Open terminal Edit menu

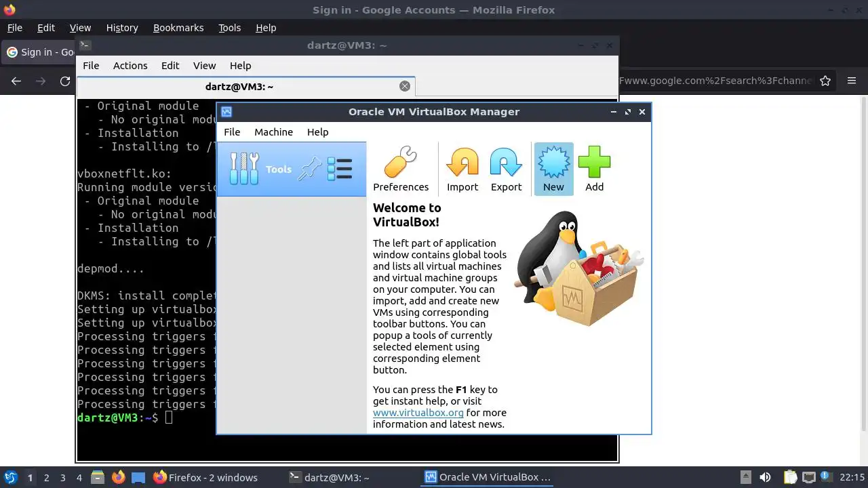[170, 66]
